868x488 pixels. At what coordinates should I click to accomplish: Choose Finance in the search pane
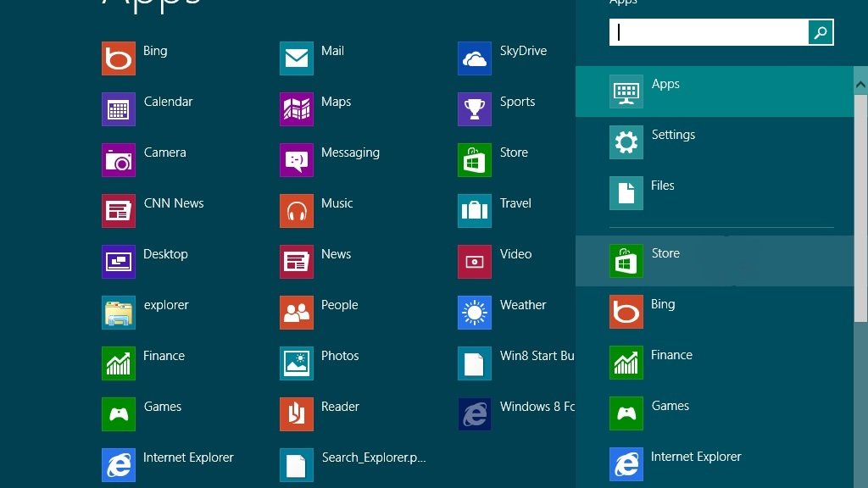[x=714, y=363]
